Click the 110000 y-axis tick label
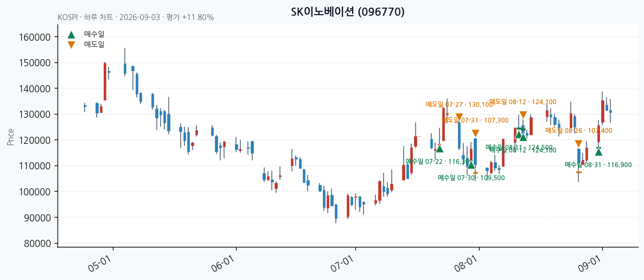Viewport: 644px width, 280px height. [x=35, y=166]
